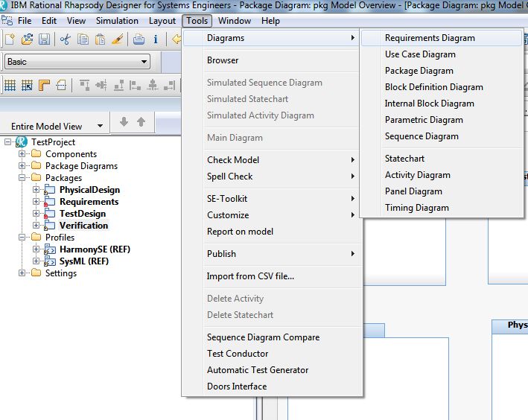Select Browser in Tools menu

click(272, 60)
